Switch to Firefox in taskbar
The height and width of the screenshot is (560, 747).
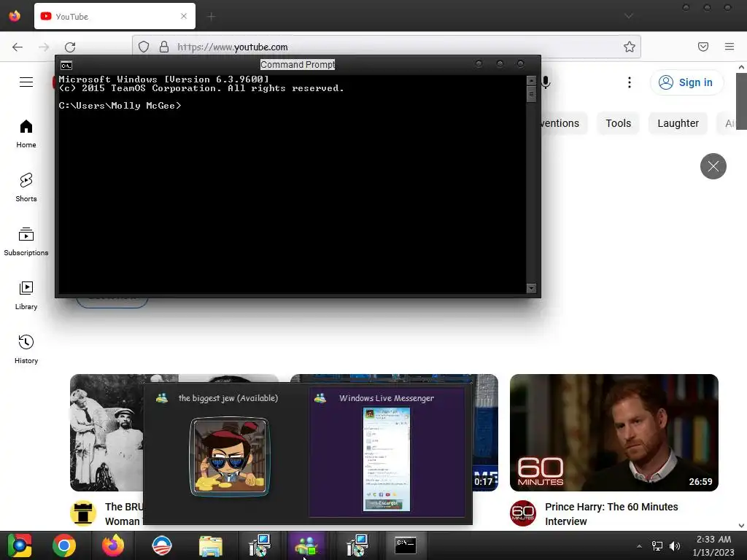[113, 545]
